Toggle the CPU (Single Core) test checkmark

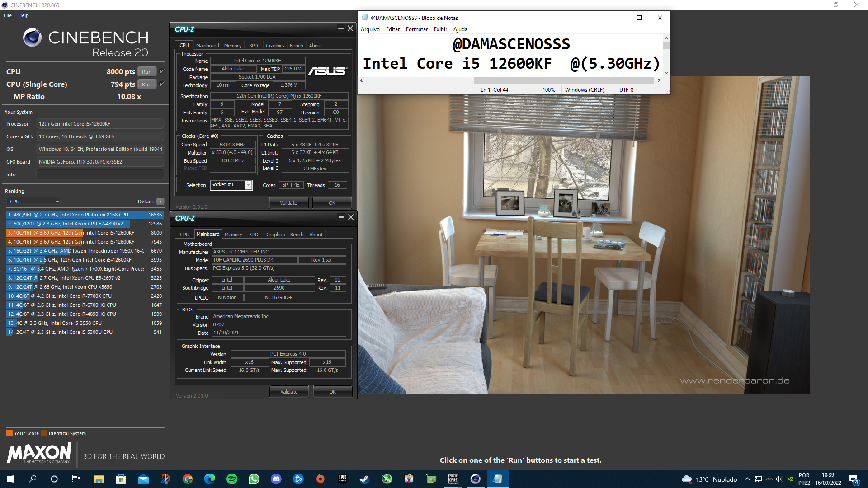[162, 84]
